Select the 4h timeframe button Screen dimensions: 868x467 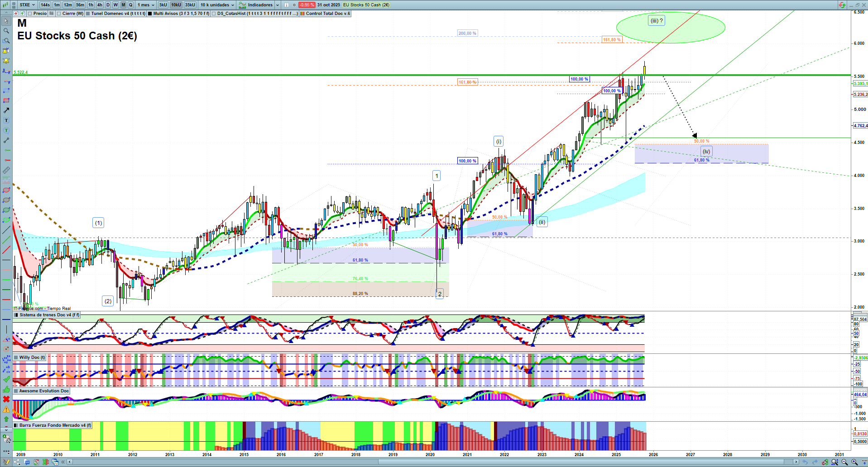point(100,5)
